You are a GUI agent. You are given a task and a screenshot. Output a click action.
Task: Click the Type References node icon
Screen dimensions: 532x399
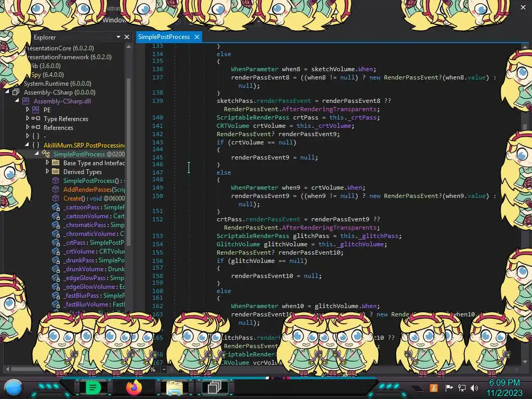tap(36, 118)
